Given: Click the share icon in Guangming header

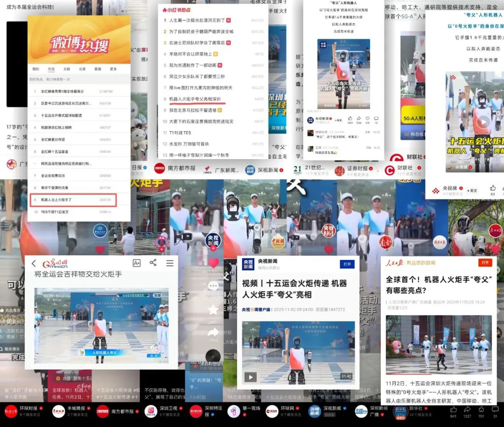Looking at the screenshot, I should tap(153, 263).
